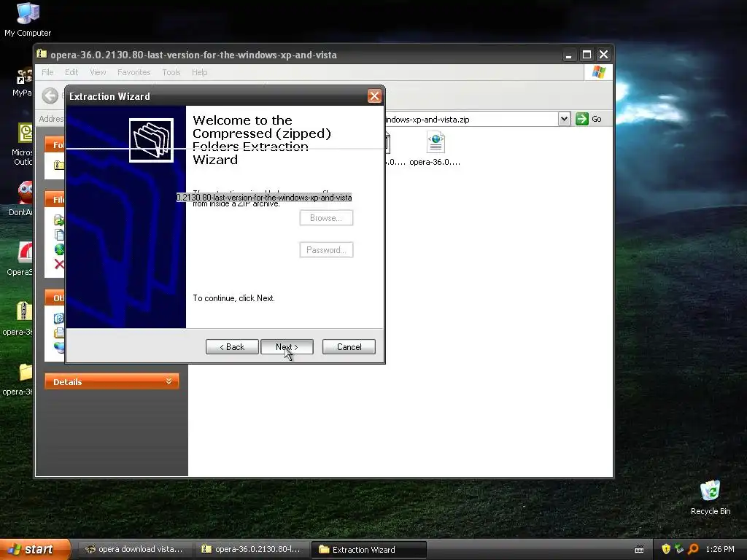The width and height of the screenshot is (747, 560).
Task: Click the taskbar clock 1:26 PM
Action: point(720,549)
